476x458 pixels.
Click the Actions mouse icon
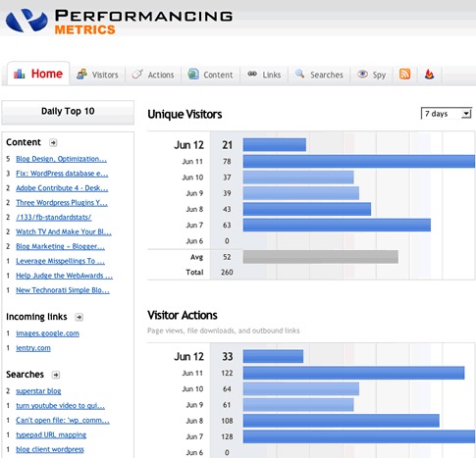[x=137, y=75]
